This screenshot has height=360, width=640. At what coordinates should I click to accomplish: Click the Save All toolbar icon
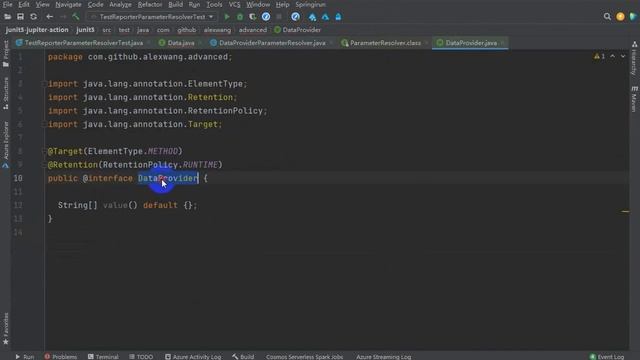point(20,17)
